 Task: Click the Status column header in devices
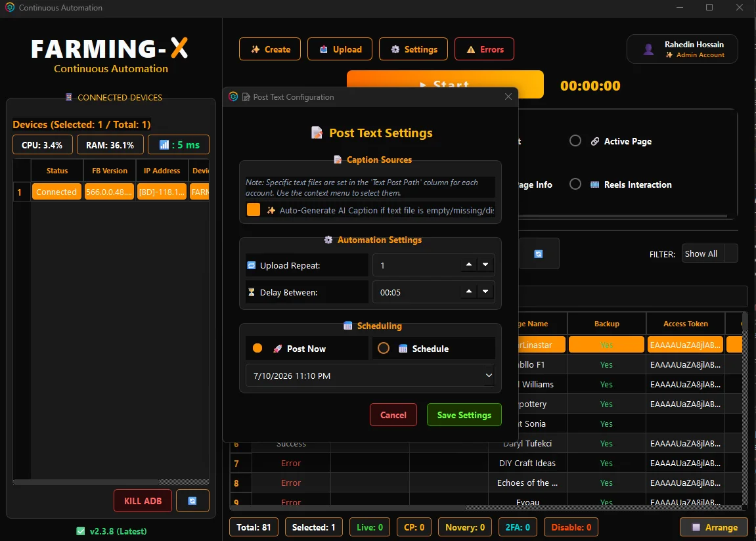pos(57,171)
